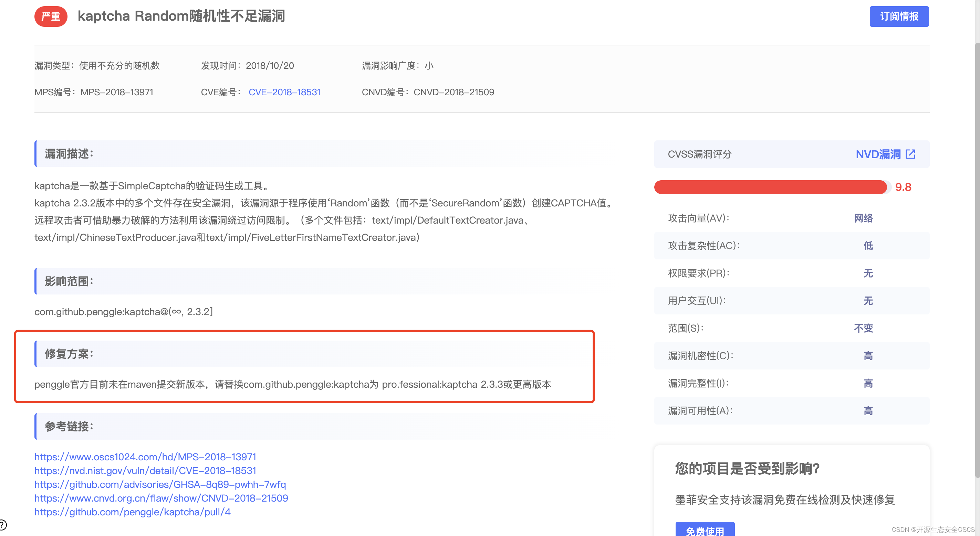Open the CVE-2018-18531 link

point(284,92)
